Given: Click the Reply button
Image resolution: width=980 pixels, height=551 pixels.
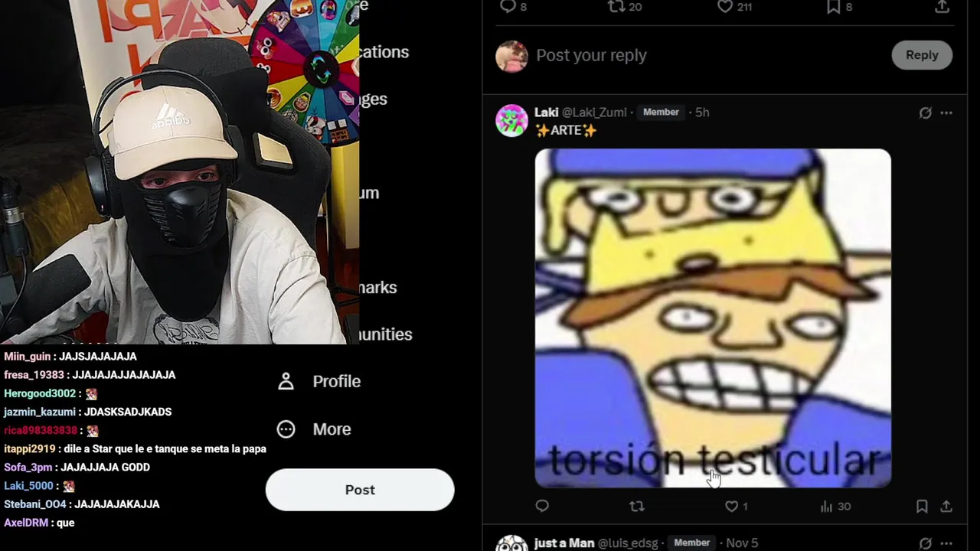Looking at the screenshot, I should (x=922, y=55).
